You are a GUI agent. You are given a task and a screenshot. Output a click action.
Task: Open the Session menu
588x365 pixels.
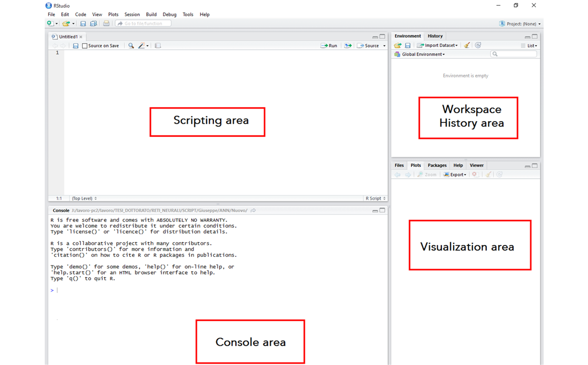(x=132, y=14)
